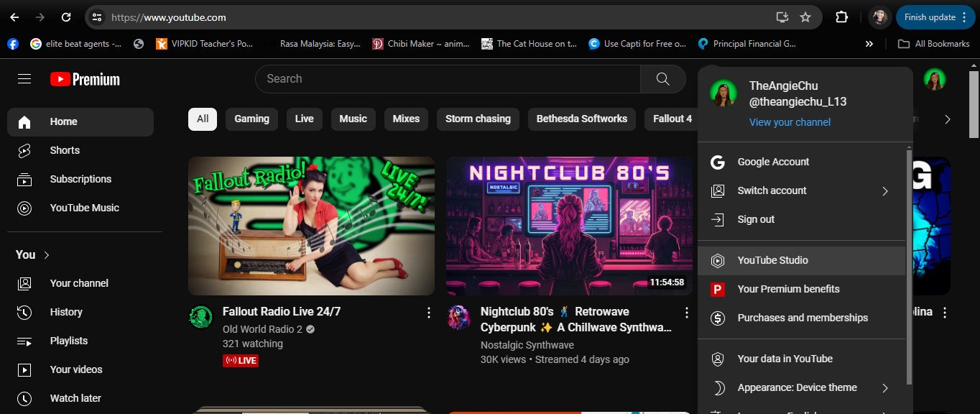Click the Fallout Radio video thumbnail
The height and width of the screenshot is (414, 980).
(x=311, y=226)
